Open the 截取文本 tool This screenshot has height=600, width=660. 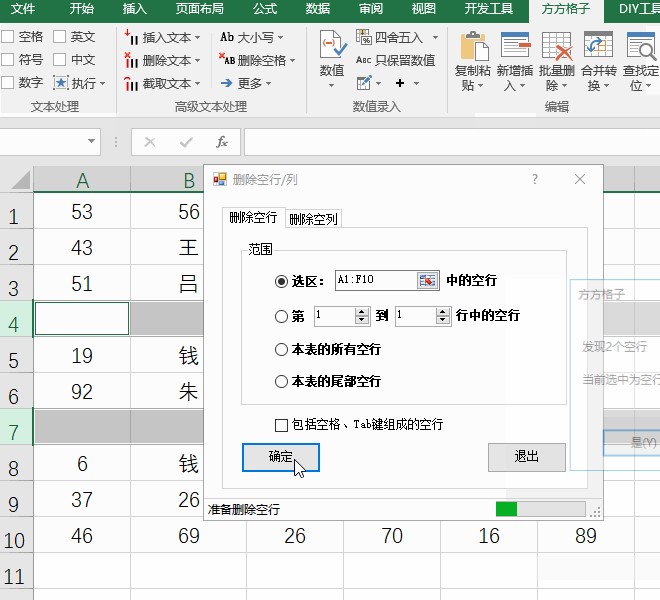tap(162, 83)
